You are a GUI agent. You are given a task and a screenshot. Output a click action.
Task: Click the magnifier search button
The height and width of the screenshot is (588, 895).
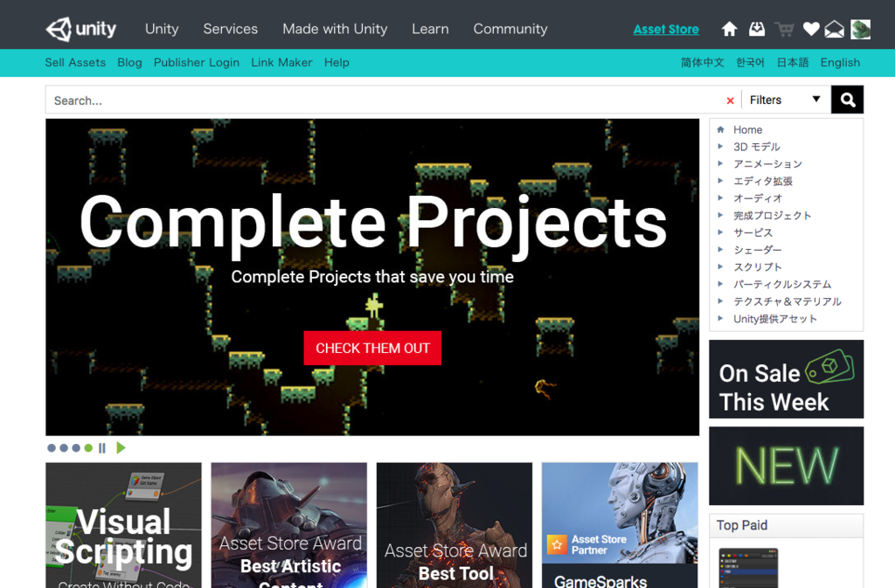848,100
